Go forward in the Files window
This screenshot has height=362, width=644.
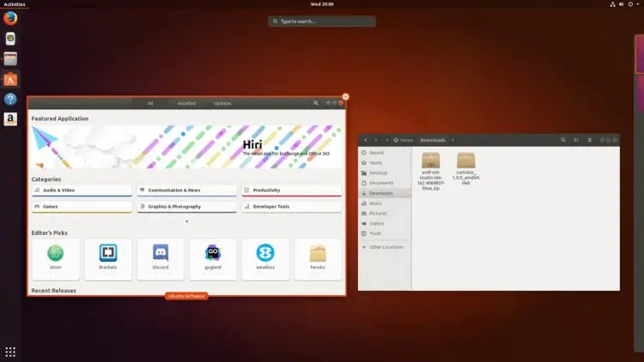tap(375, 140)
